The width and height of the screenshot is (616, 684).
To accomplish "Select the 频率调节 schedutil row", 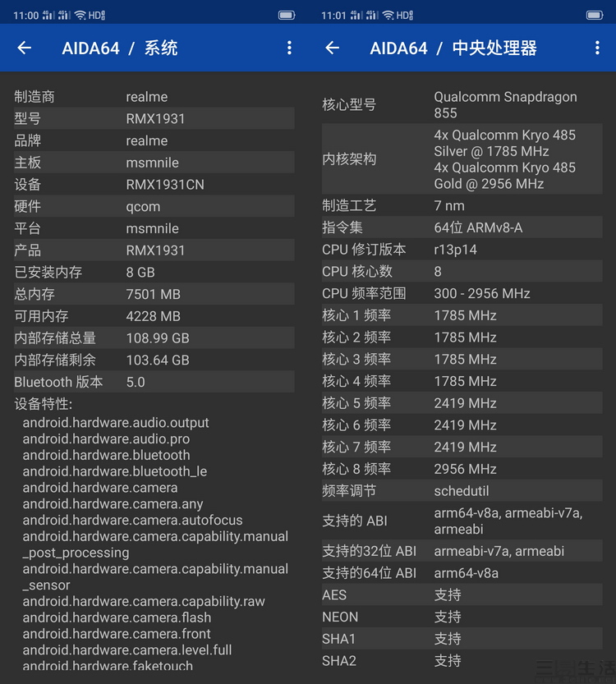I will (x=462, y=491).
